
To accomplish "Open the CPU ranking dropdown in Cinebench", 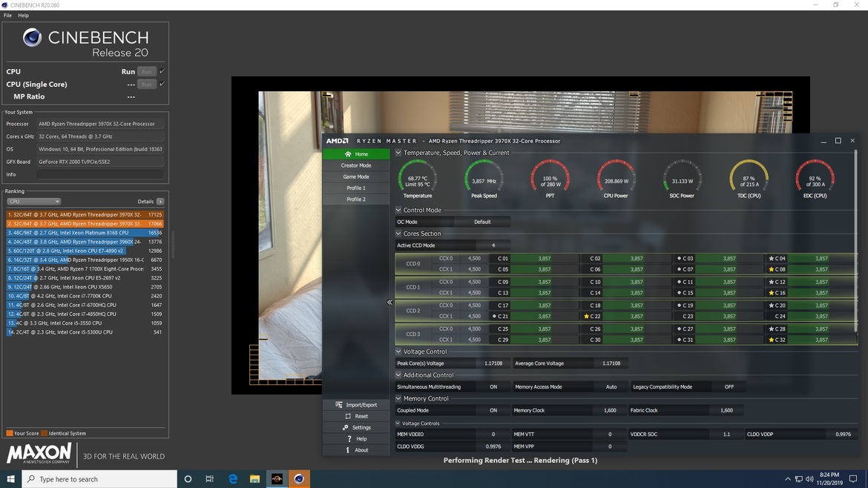I will 34,202.
